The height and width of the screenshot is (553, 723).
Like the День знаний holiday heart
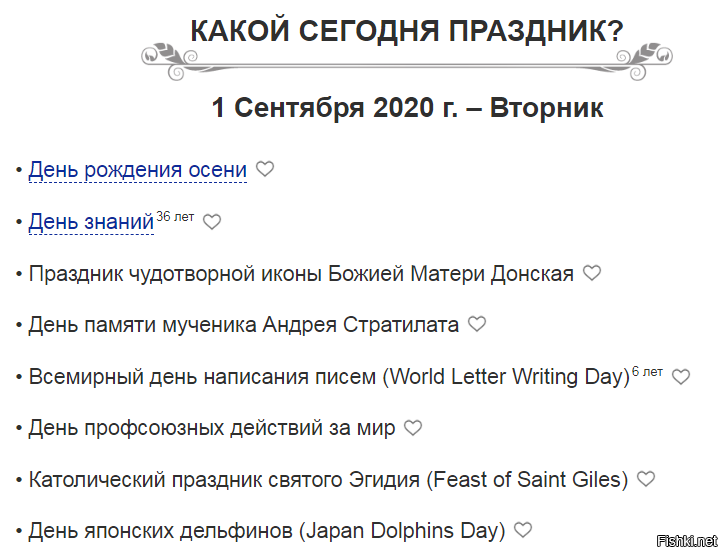point(212,222)
